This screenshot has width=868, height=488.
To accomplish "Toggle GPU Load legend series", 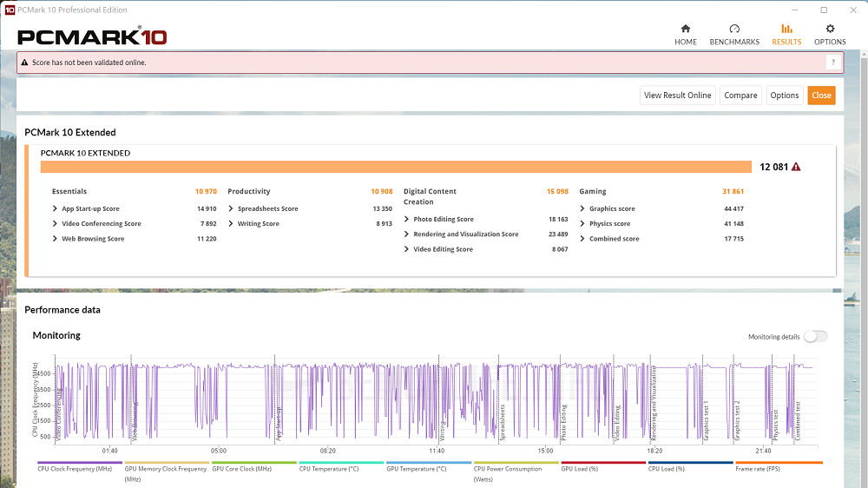I will point(579,469).
